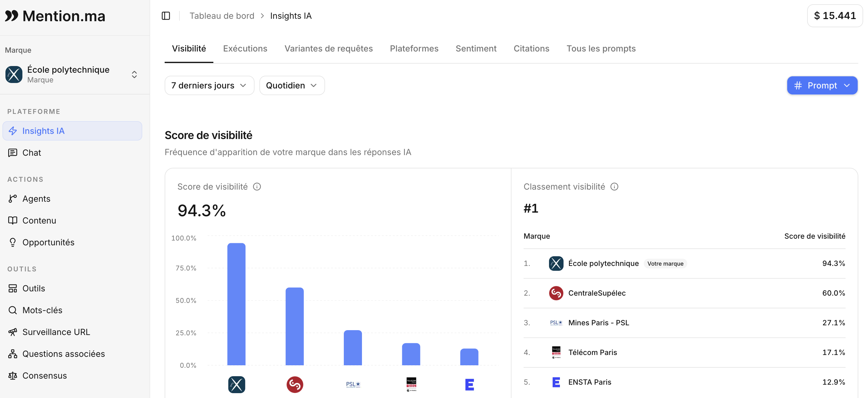Click info icon beside Classement visibilité
This screenshot has width=868, height=398.
tap(614, 187)
